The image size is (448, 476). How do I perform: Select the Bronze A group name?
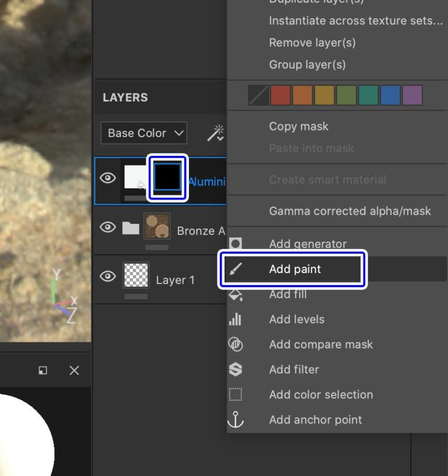pos(201,231)
